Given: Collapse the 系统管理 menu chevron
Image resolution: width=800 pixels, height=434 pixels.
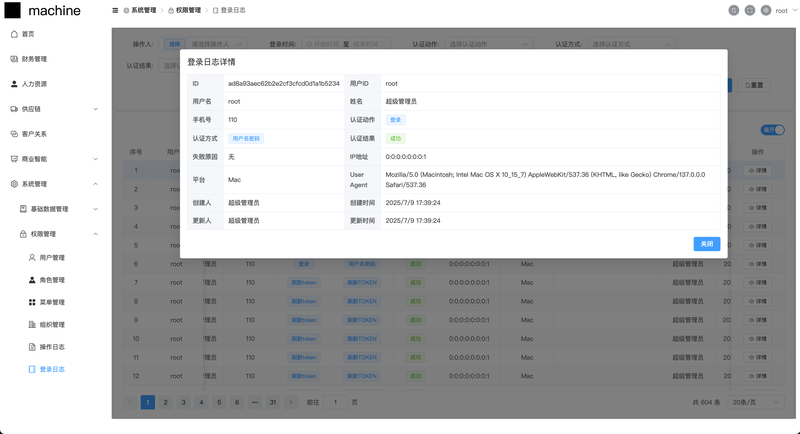Looking at the screenshot, I should pos(95,184).
